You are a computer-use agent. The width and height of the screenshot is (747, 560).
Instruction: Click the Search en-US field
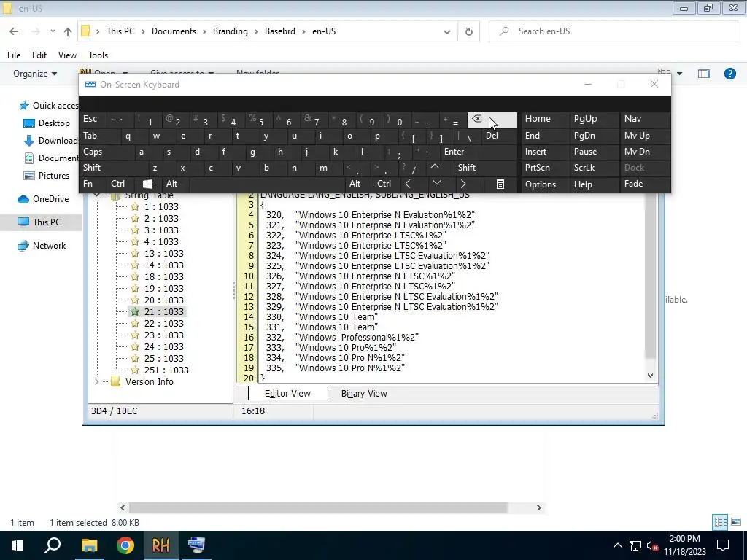click(613, 31)
